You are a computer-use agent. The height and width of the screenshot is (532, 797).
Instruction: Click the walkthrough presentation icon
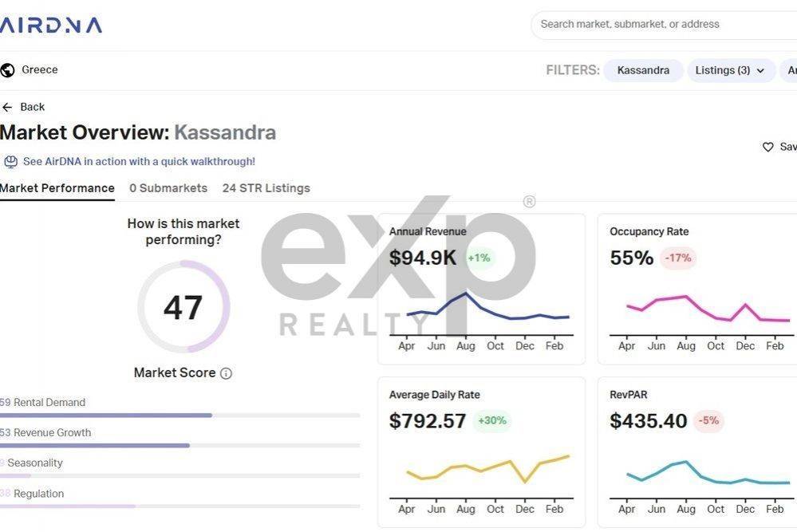point(10,162)
